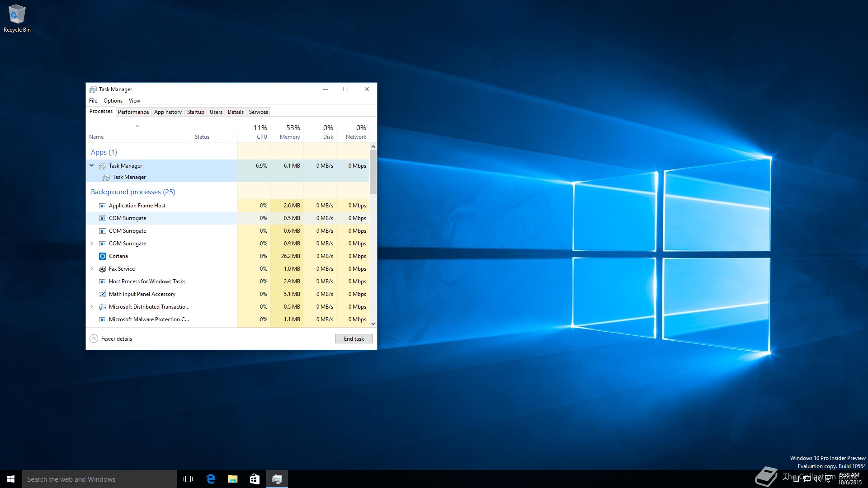The image size is (868, 488).
Task: Select the Cortana circle icon in the process list
Action: 103,256
